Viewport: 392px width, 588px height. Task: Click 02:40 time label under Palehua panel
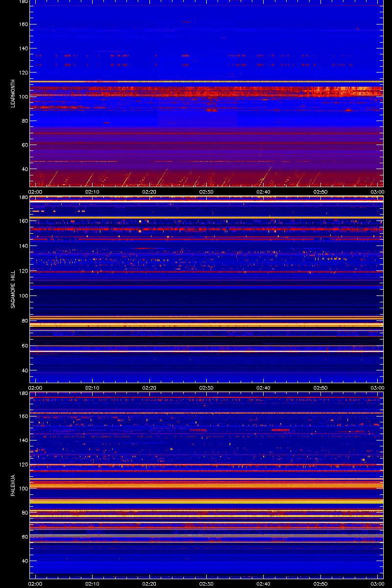263,584
